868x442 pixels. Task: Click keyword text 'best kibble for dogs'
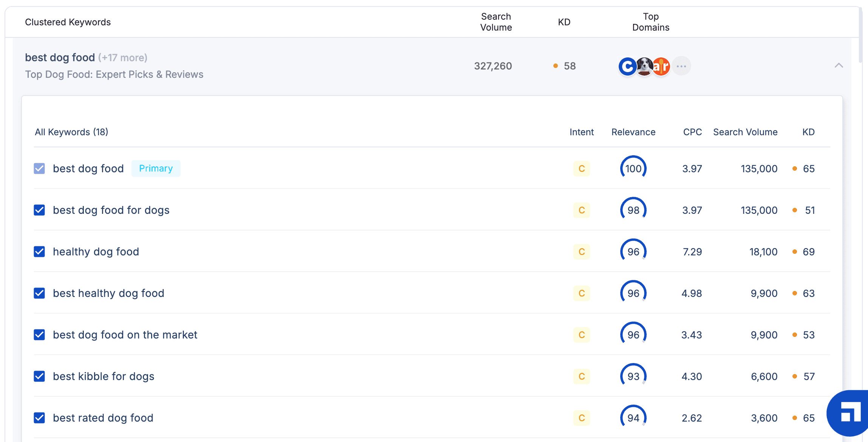tap(103, 377)
